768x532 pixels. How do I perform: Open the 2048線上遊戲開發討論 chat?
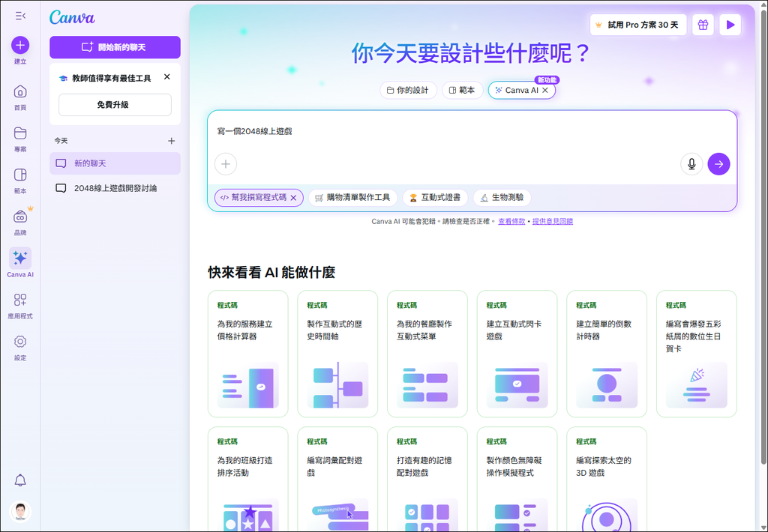point(115,188)
